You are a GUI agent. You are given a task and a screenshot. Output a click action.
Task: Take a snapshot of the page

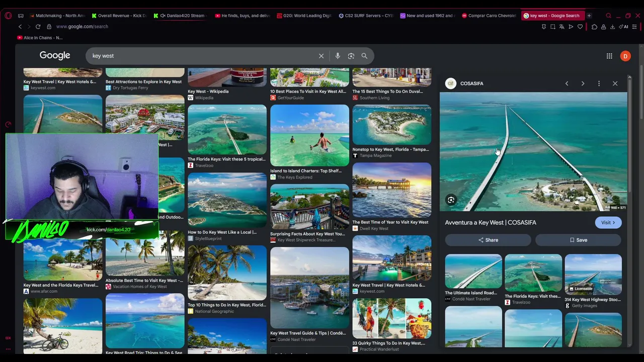point(552,27)
